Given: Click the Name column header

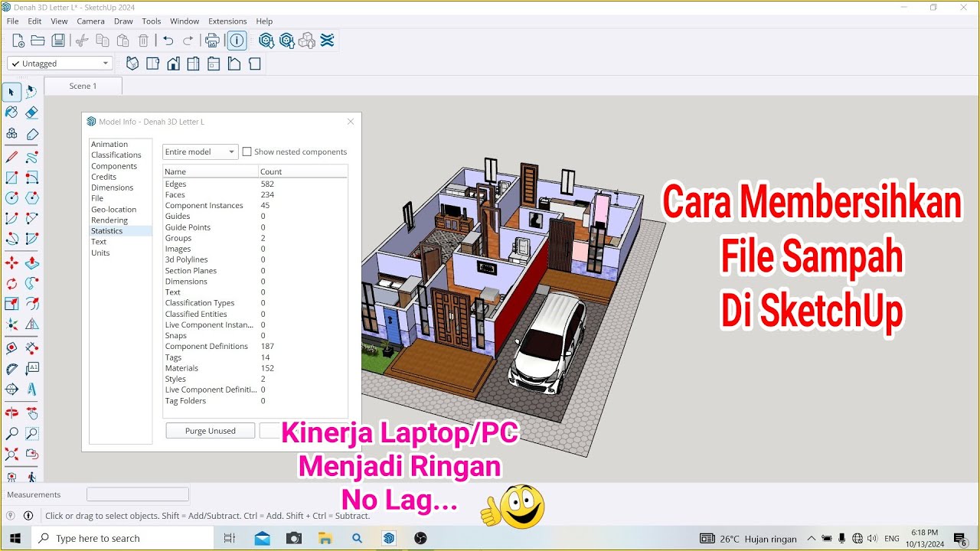Looking at the screenshot, I should pyautogui.click(x=211, y=171).
